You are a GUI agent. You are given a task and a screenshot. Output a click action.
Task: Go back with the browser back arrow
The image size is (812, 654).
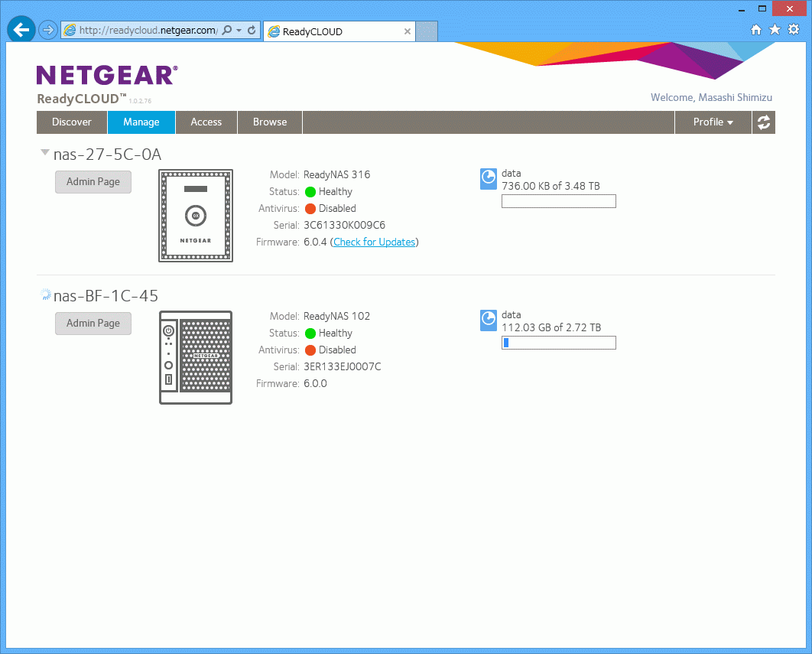[x=21, y=30]
